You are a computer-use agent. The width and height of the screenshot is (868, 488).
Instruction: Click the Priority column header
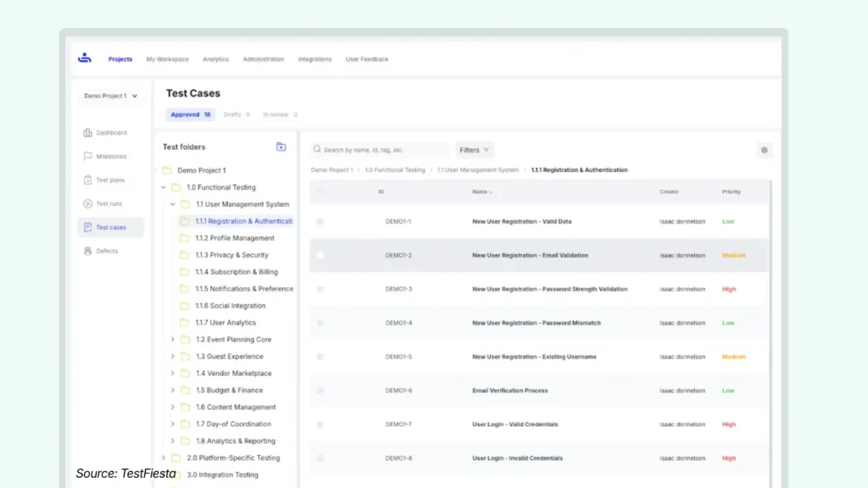(732, 191)
